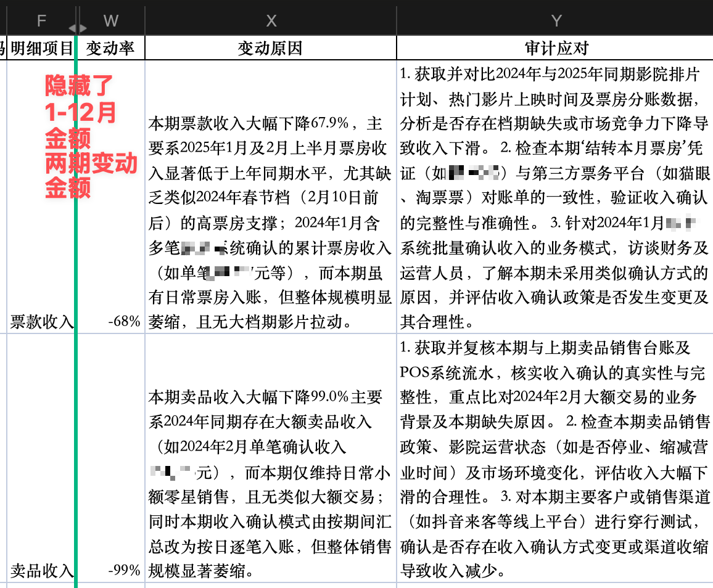Select the 审计应对 header cell

[556, 48]
